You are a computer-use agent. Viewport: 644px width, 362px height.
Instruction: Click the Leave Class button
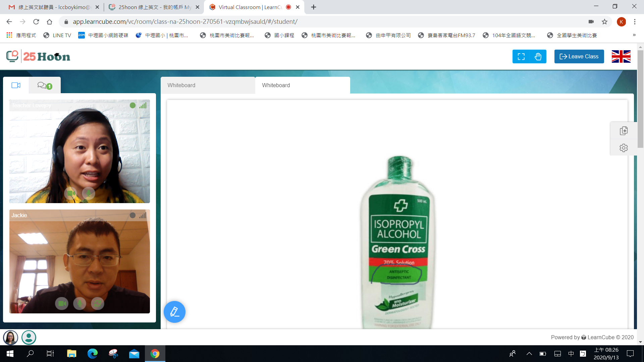579,57
